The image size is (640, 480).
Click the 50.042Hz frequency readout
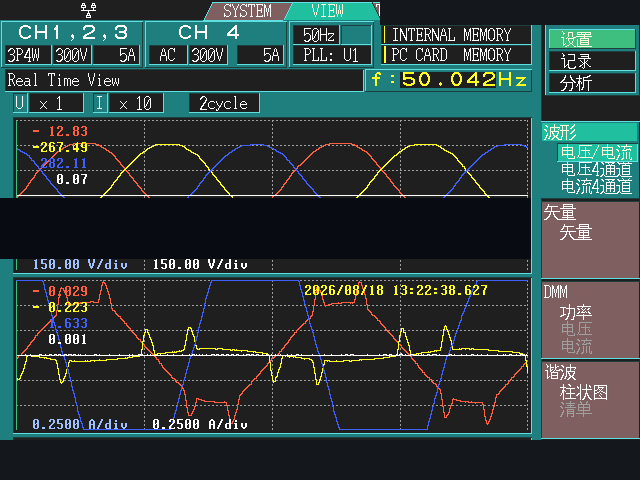448,80
